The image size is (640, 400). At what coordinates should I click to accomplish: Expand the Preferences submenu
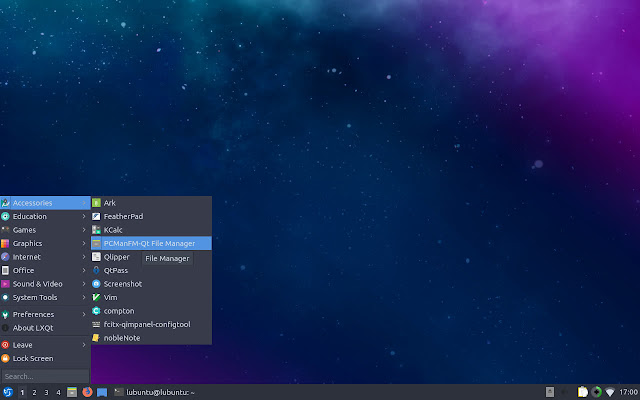45,314
